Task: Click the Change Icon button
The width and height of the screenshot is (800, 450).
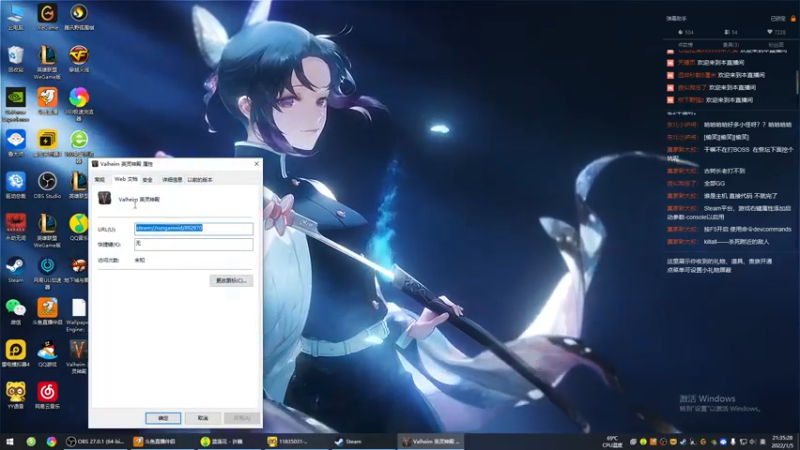Action: (231, 281)
